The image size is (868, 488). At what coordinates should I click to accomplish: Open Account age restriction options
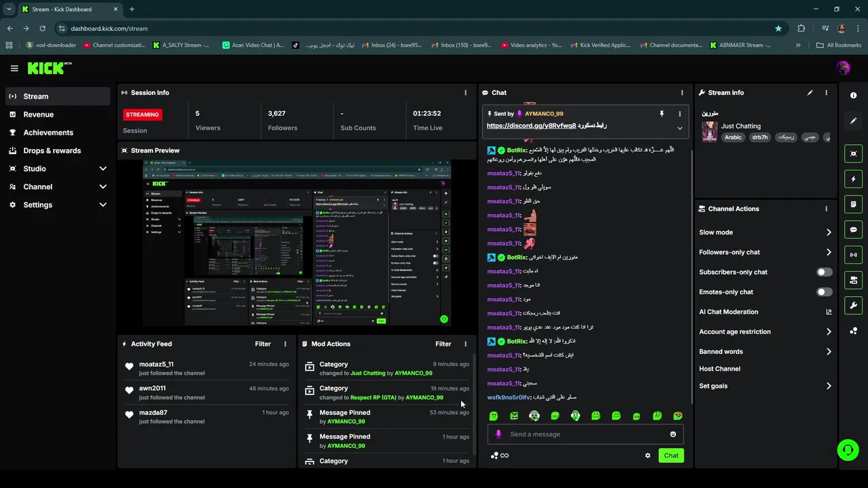click(829, 332)
